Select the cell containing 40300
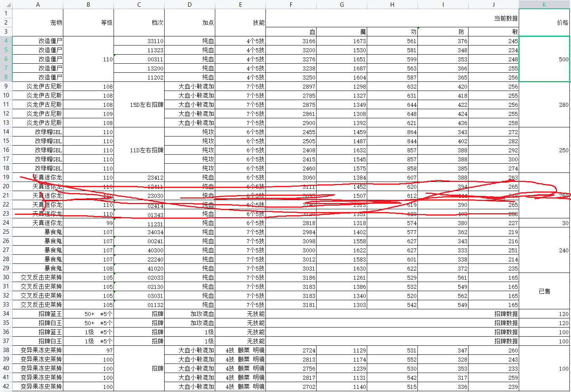The image size is (571, 392). click(x=139, y=250)
